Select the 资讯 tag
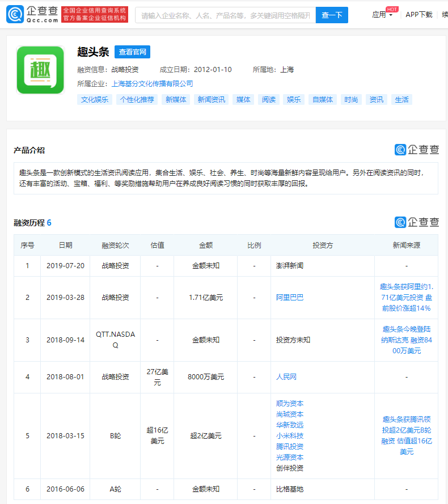The height and width of the screenshot is (504, 448). click(x=377, y=100)
